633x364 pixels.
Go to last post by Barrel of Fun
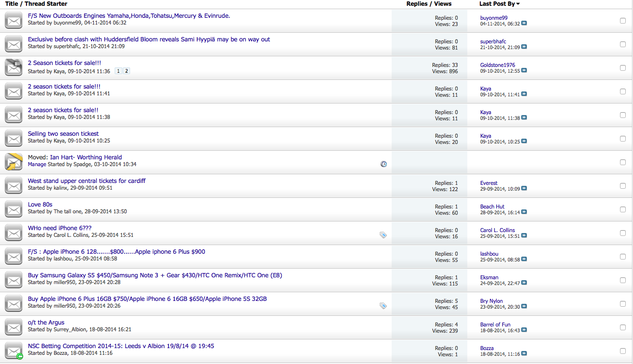tap(524, 330)
